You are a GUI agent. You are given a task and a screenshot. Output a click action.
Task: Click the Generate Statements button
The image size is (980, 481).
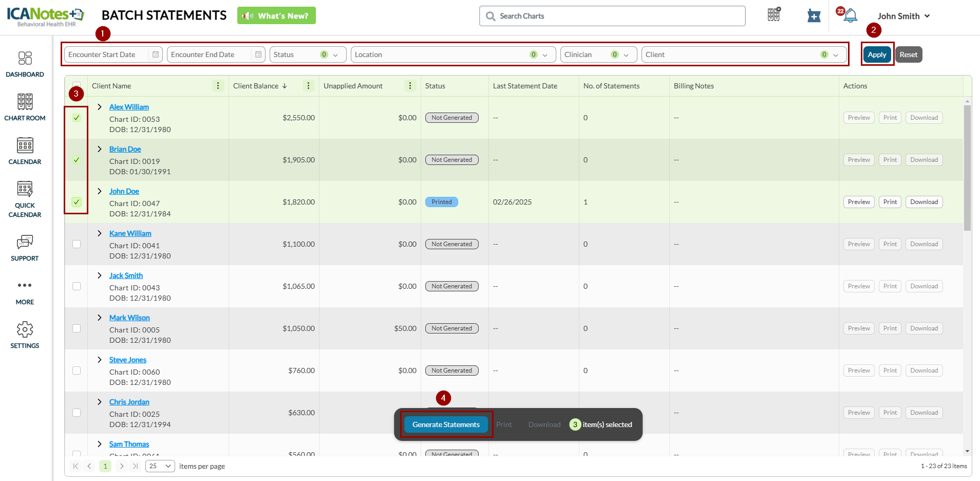click(x=446, y=424)
